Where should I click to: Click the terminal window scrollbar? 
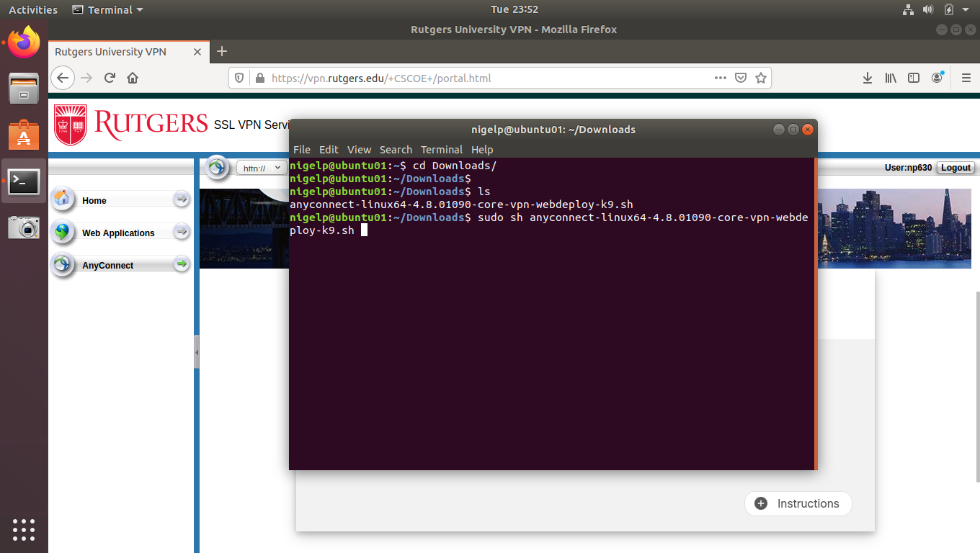[x=816, y=314]
